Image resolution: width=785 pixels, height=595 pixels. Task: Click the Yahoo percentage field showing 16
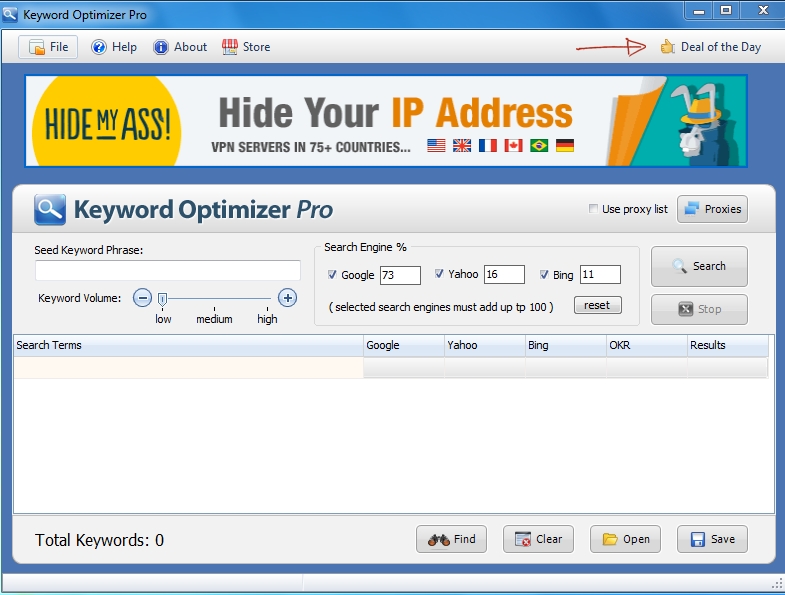504,274
